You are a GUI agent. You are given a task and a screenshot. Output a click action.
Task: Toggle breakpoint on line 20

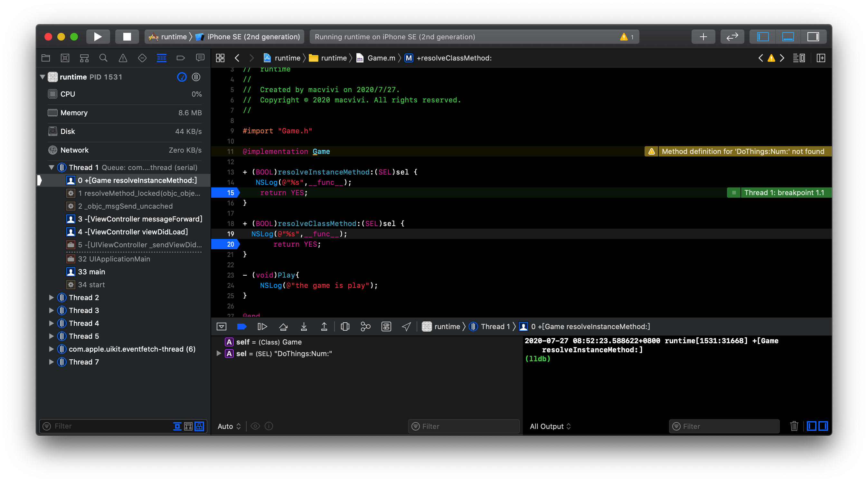tap(225, 244)
